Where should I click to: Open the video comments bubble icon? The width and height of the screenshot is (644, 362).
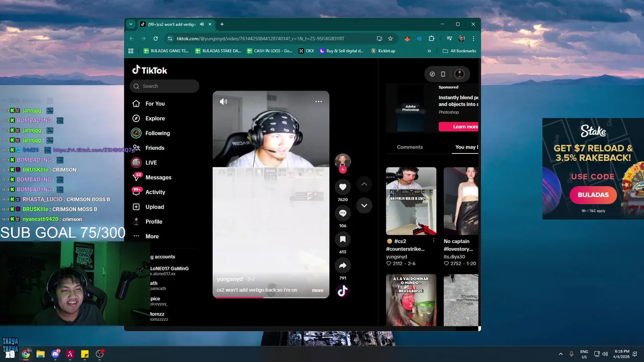(343, 213)
